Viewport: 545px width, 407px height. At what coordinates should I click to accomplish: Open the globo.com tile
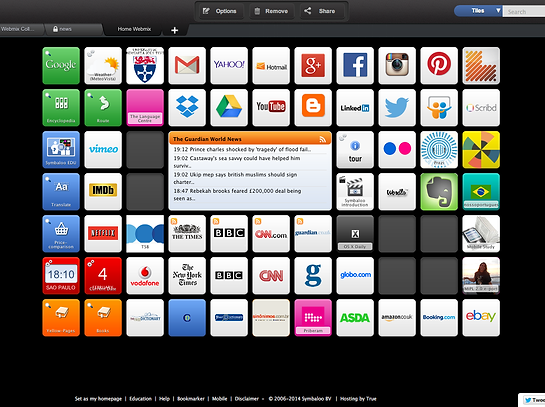[x=355, y=276]
